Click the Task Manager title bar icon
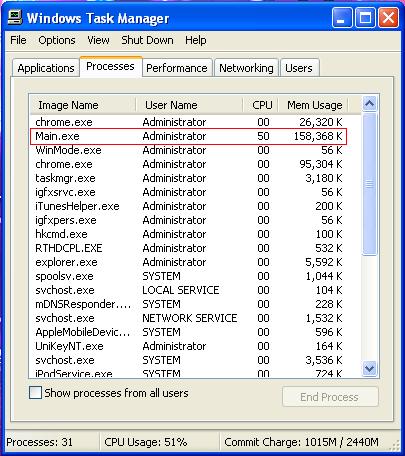The height and width of the screenshot is (456, 405). pos(15,17)
